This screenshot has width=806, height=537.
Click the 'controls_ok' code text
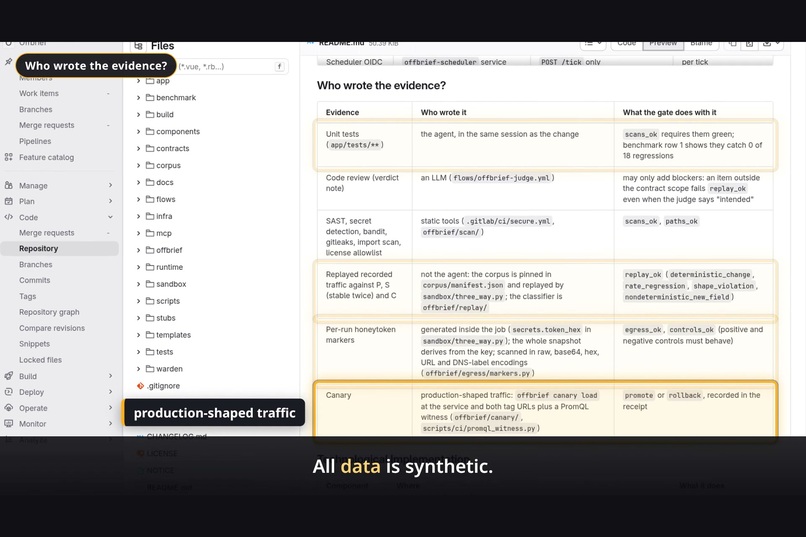click(x=691, y=330)
